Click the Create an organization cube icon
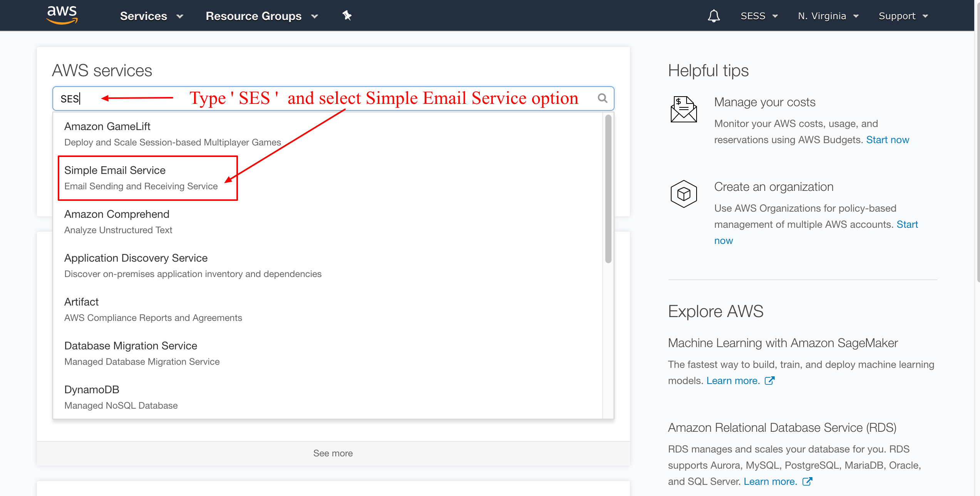The height and width of the screenshot is (496, 980). [683, 194]
